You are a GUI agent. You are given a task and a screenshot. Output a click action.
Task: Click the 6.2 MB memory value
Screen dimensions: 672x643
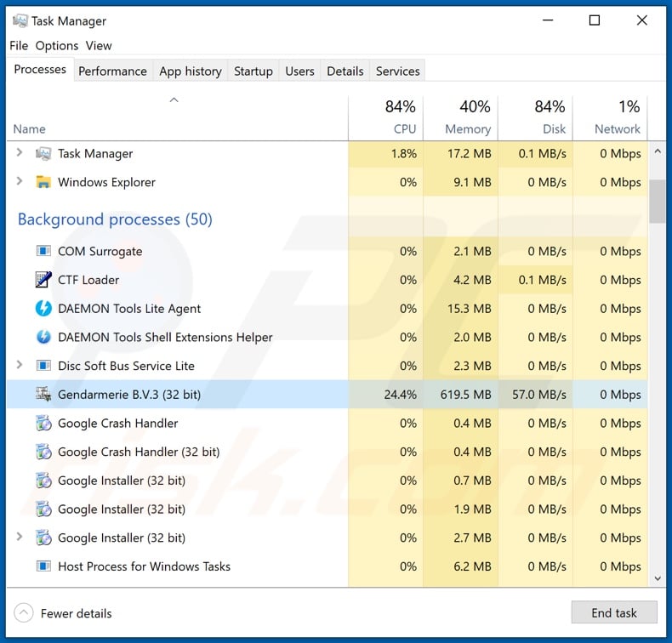472,566
